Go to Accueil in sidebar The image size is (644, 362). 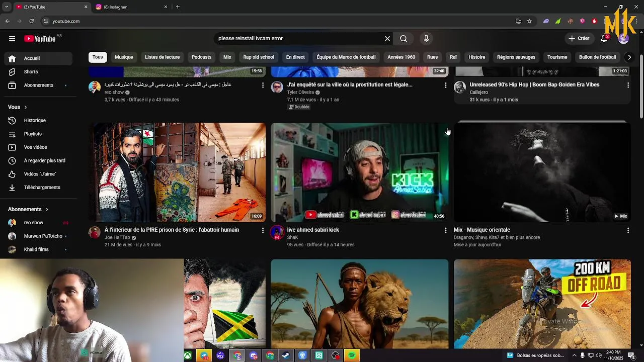[39, 58]
